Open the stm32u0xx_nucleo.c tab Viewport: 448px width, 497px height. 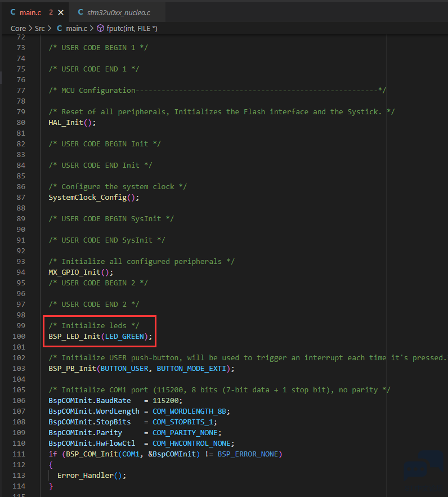(x=118, y=12)
